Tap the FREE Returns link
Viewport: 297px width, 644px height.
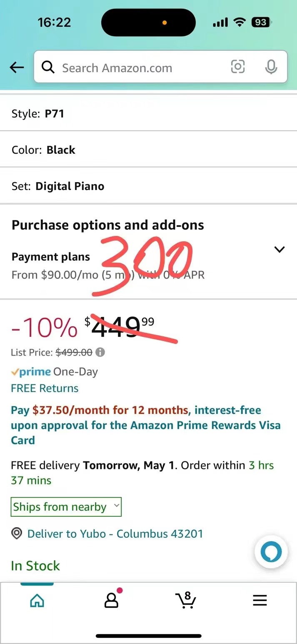(x=45, y=388)
